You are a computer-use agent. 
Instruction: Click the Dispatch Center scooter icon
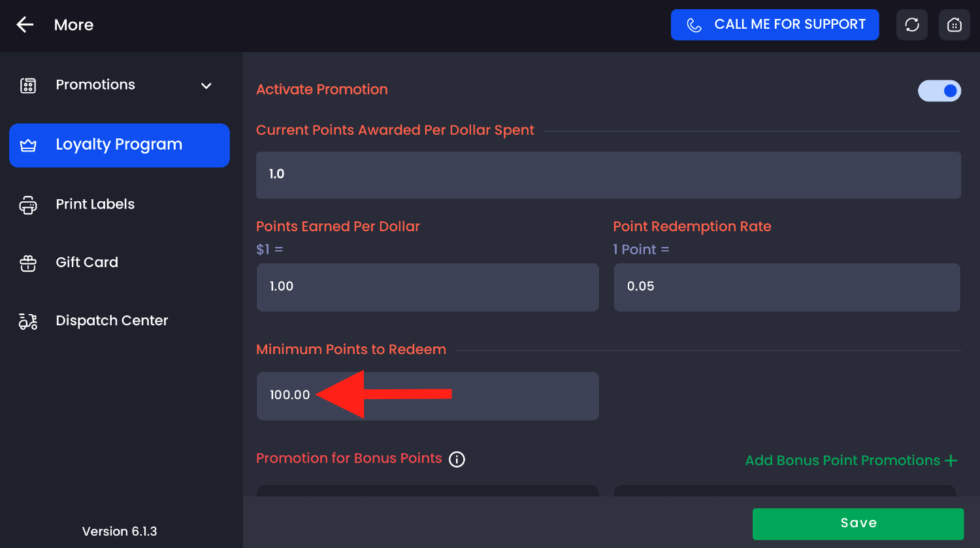coord(28,321)
